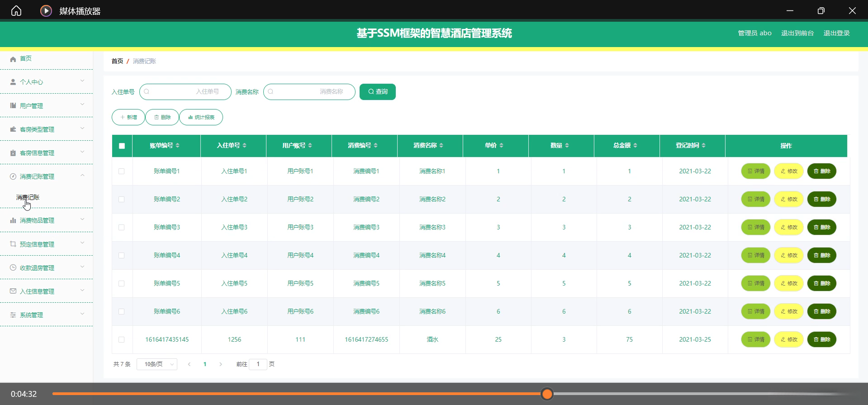Click the sort arrows on 账单编号 column
Image resolution: width=868 pixels, height=405 pixels.
click(178, 145)
